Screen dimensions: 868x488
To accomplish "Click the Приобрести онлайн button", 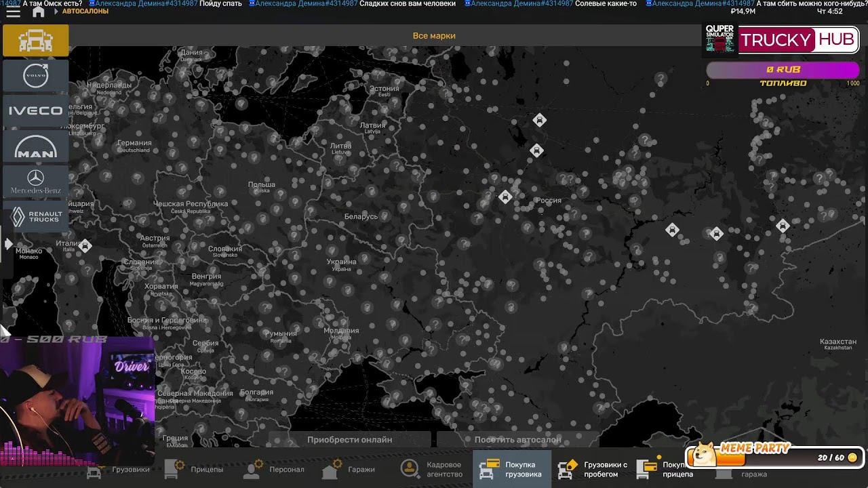I will 350,439.
